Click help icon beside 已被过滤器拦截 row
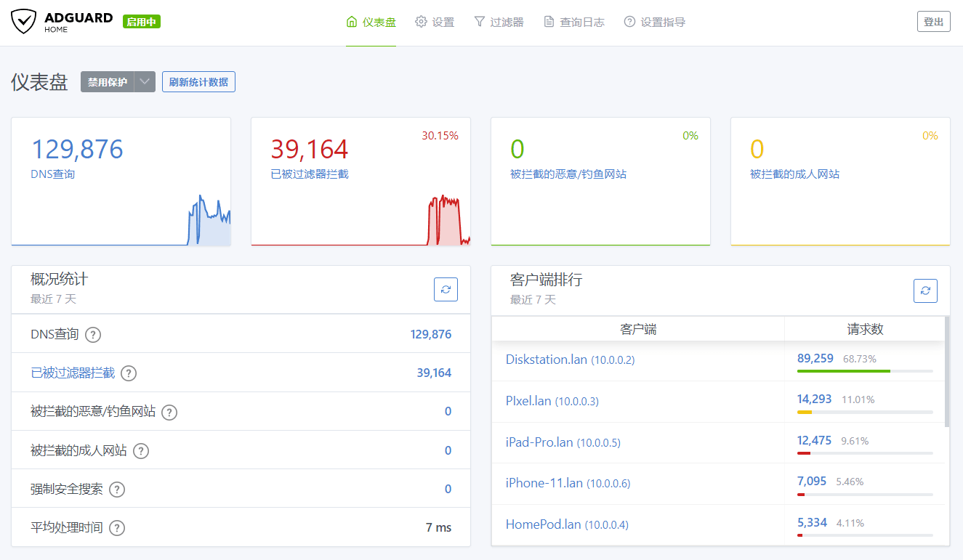This screenshot has height=560, width=963. pyautogui.click(x=129, y=373)
